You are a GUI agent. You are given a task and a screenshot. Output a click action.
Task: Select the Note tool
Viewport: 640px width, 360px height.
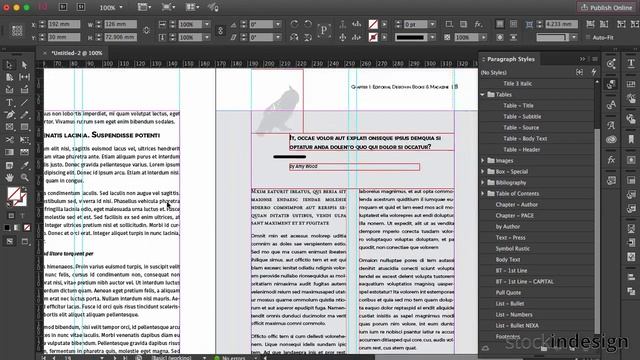pyautogui.click(x=9, y=165)
